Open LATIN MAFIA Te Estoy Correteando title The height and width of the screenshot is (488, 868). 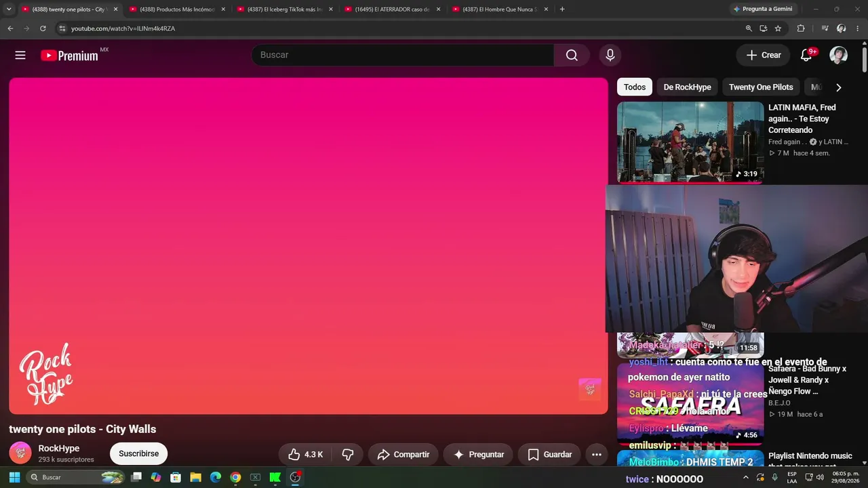coord(802,119)
